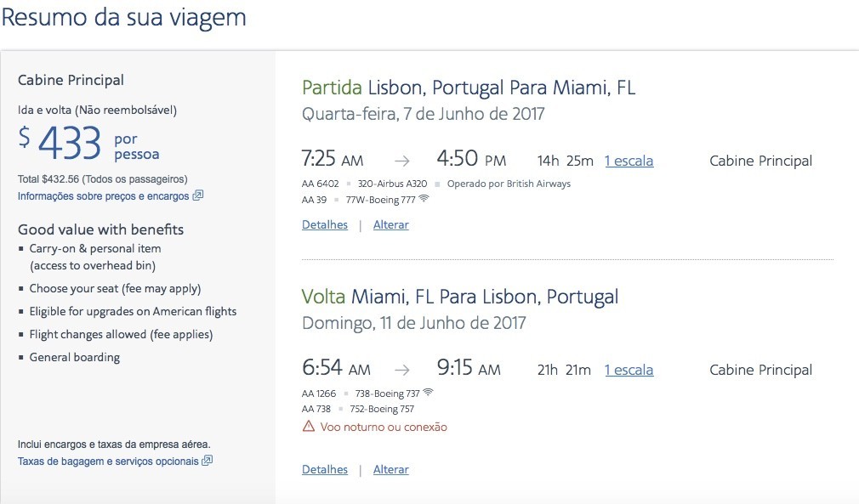This screenshot has width=859, height=504.
Task: Click Operado por British Airways text
Action: coord(509,184)
